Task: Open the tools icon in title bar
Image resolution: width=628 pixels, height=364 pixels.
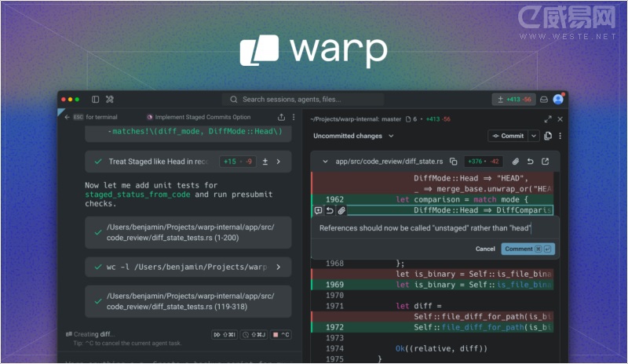Action: [x=109, y=100]
